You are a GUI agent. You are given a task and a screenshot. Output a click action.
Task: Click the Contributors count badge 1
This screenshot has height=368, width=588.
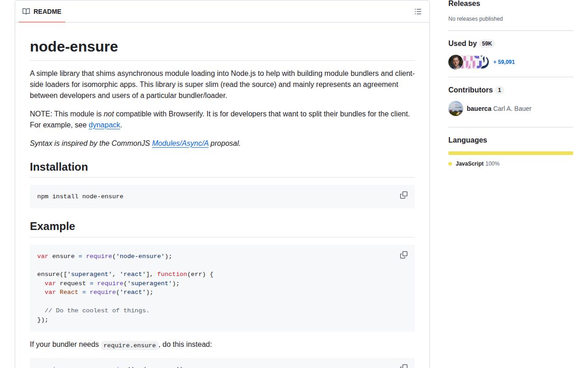click(x=499, y=90)
